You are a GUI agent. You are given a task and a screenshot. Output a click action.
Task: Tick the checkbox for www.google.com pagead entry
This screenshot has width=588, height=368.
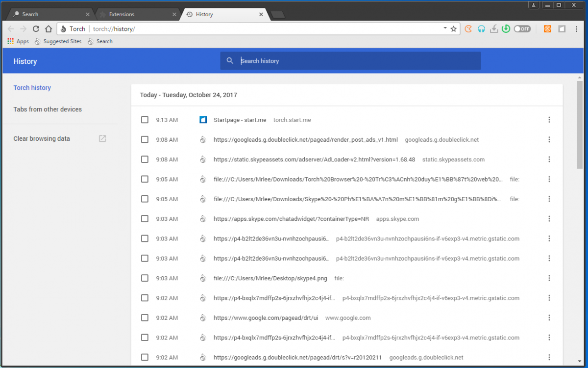[145, 318]
